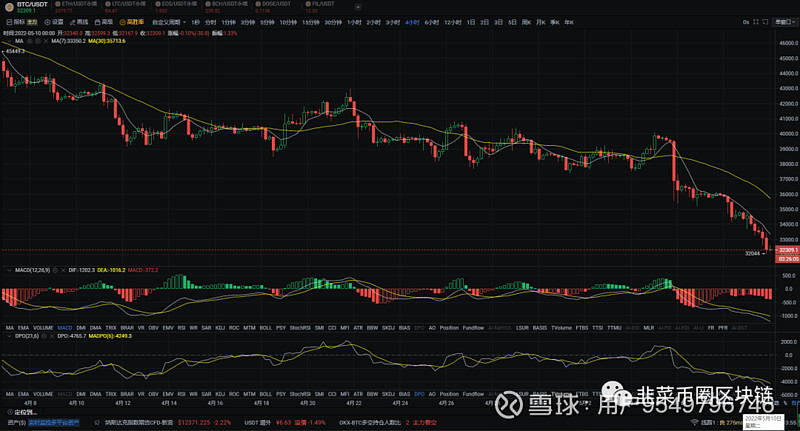
Task: Remove the MA indicator with X
Action: [45, 41]
